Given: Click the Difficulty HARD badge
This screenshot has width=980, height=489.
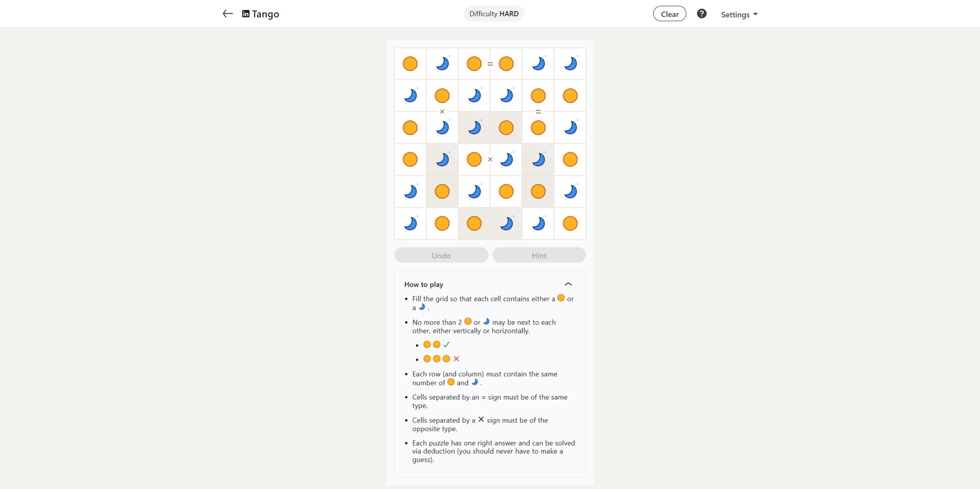Looking at the screenshot, I should coord(494,13).
